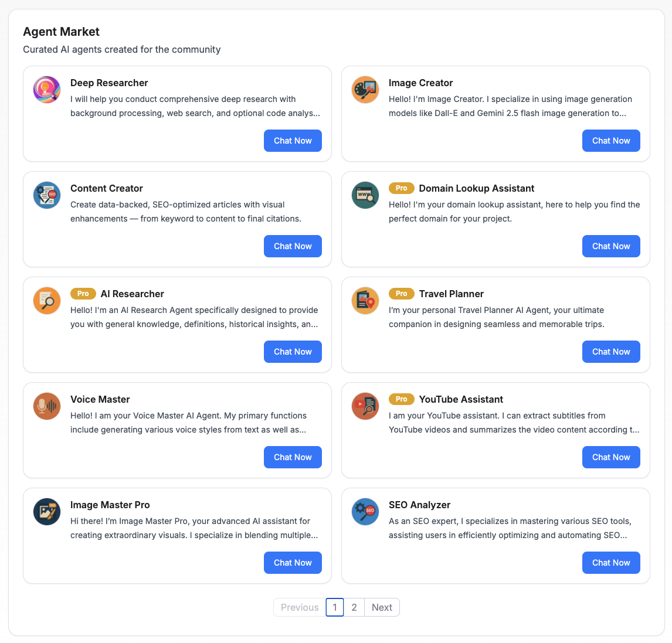Click the Content Creator agent icon
Viewport: 672px width, 643px height.
tap(47, 196)
